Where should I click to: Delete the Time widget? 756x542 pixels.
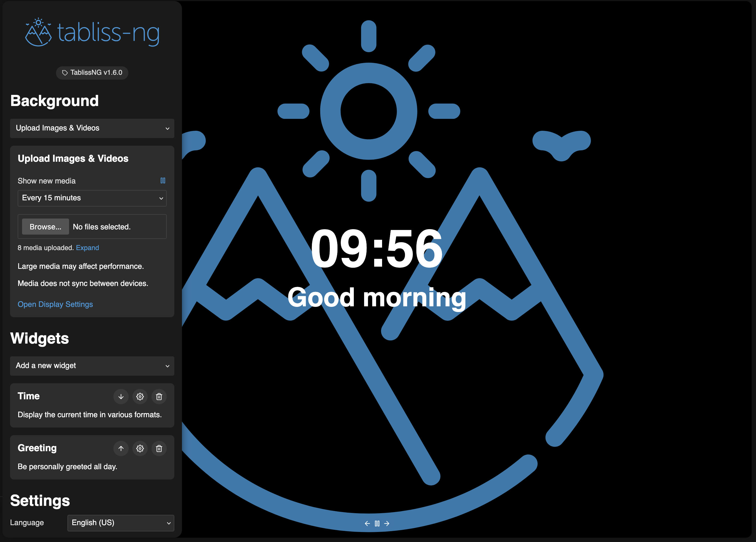(159, 396)
